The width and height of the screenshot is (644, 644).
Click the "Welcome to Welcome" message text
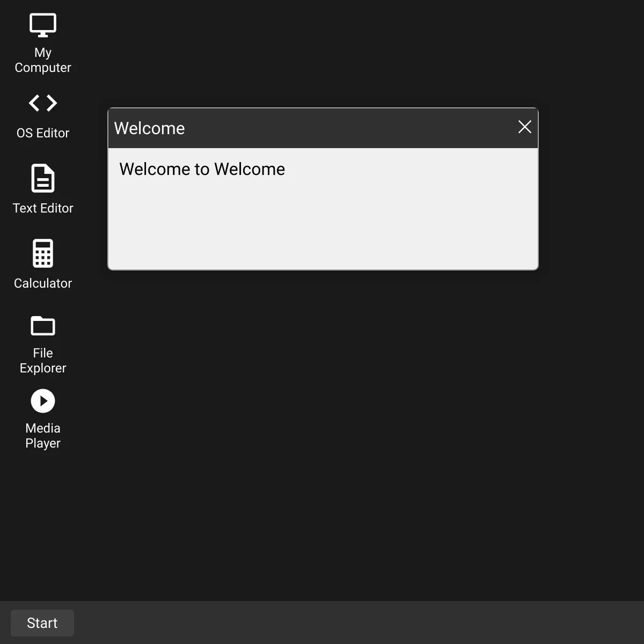[202, 169]
